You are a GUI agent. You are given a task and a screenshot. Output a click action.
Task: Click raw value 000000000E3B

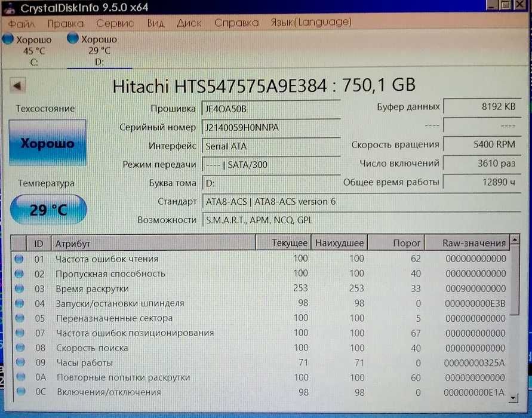point(475,304)
